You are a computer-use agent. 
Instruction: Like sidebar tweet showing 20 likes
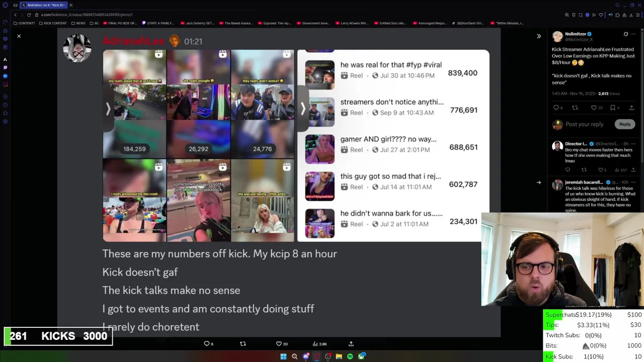(596, 108)
